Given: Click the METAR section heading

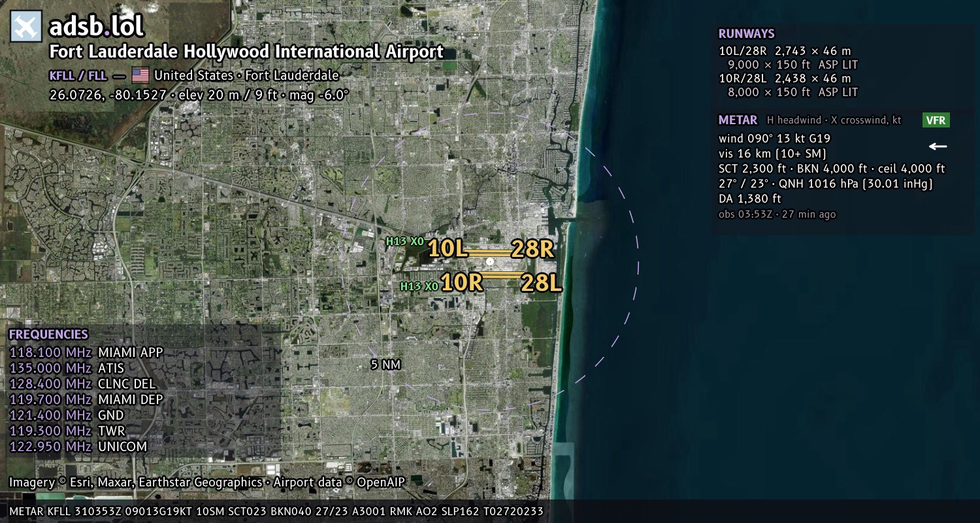Looking at the screenshot, I should click(738, 120).
